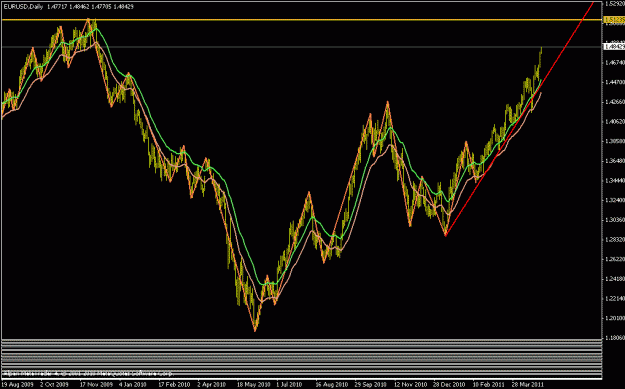Click the 1.3444 price axis label
This screenshot has height=389, width=625.
pos(615,180)
